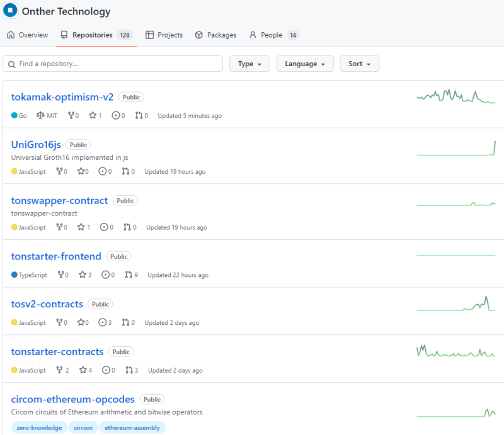Open the tonswapper-contract repository
This screenshot has height=435, width=504.
tap(59, 200)
